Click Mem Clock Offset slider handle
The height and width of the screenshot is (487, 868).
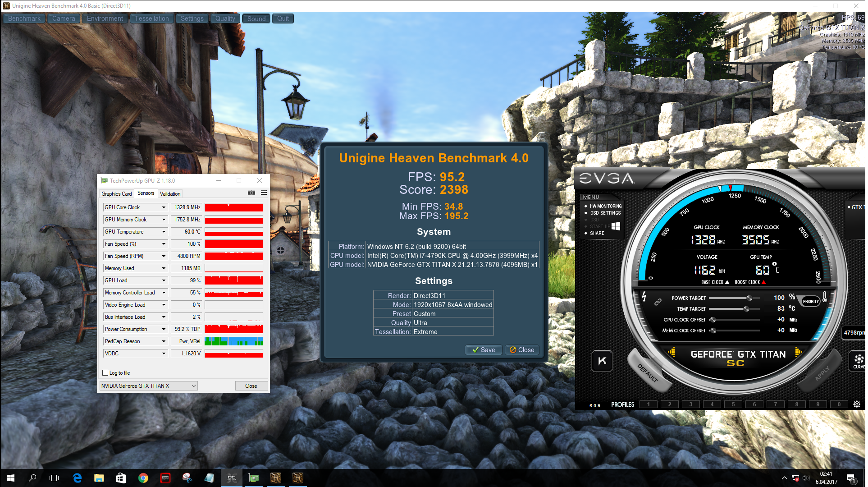point(713,331)
